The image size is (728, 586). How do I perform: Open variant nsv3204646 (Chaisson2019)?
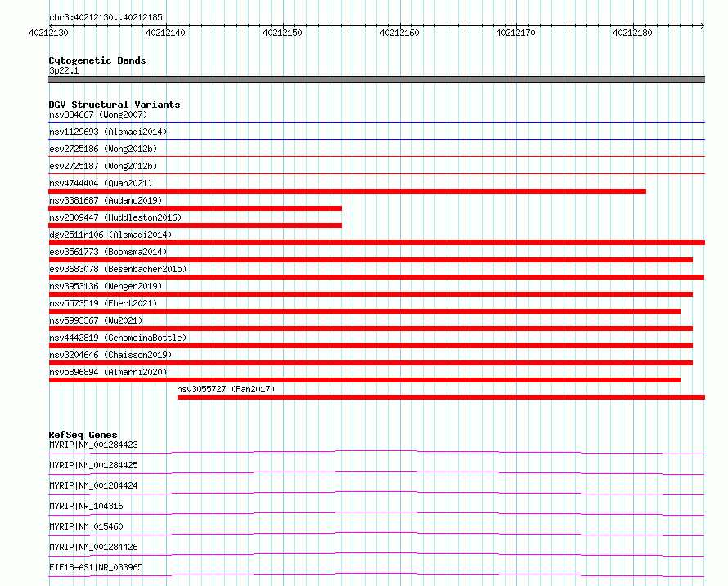[110, 355]
